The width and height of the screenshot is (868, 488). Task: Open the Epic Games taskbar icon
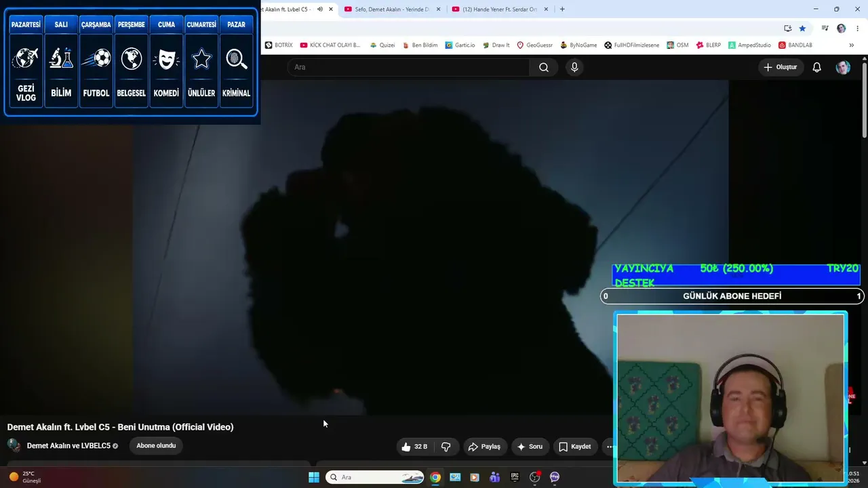point(515,477)
